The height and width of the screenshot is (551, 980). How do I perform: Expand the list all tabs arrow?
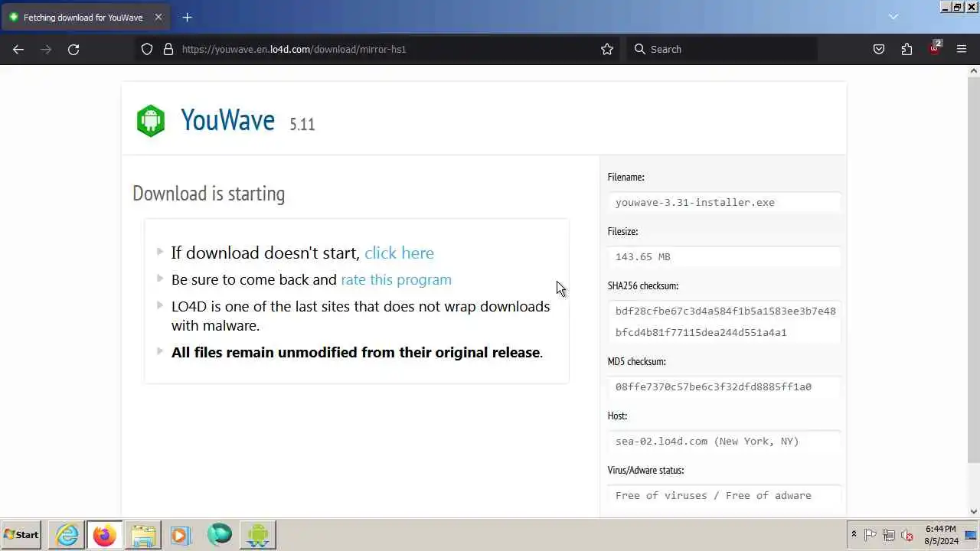tap(893, 17)
